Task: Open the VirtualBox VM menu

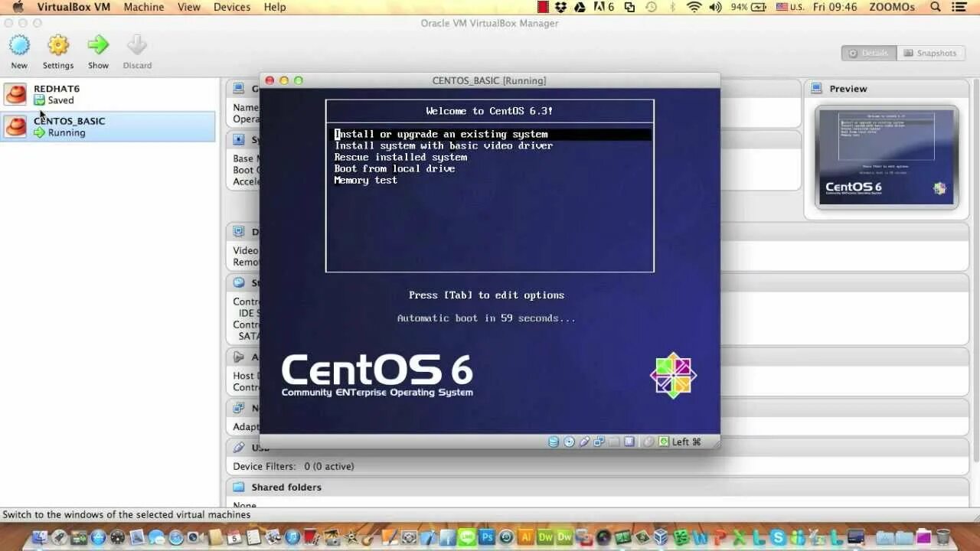Action: coord(73,7)
